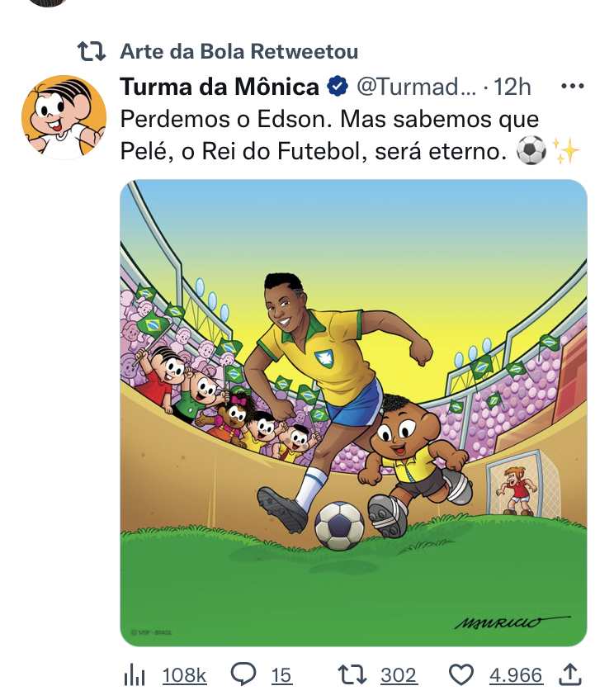Expand the tweet's three-dot more options
The height and width of the screenshot is (700, 614).
572,87
